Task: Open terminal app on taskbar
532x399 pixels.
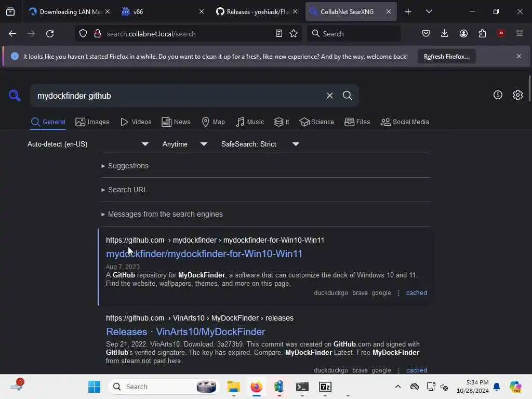Action: (302, 387)
